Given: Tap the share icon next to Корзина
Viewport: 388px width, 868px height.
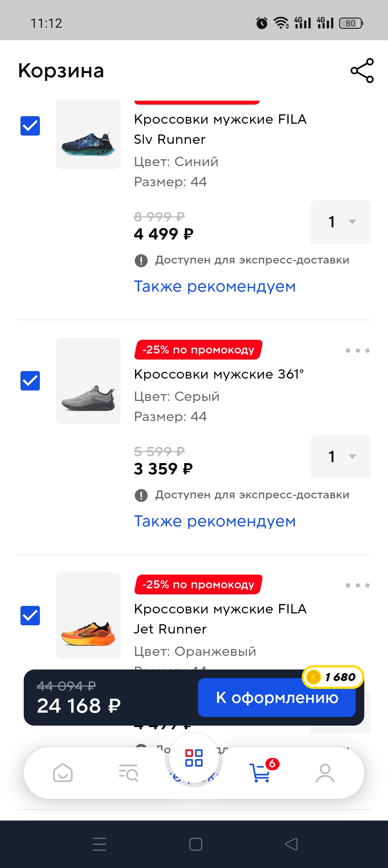Looking at the screenshot, I should [x=362, y=70].
